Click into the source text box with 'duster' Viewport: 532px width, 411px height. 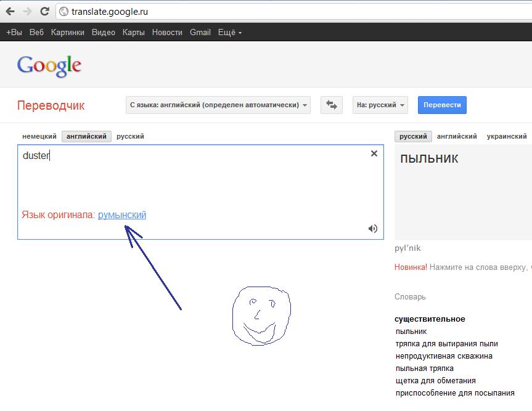[200, 192]
